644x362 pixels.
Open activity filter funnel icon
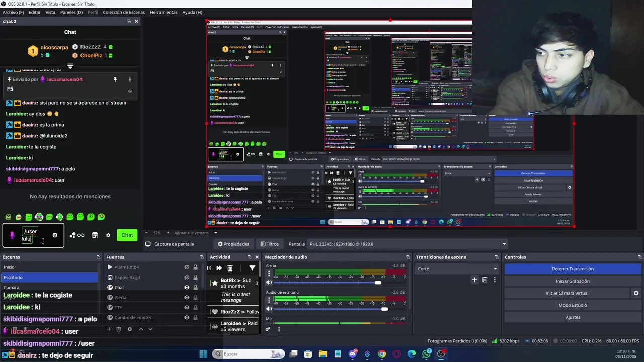pos(253,268)
